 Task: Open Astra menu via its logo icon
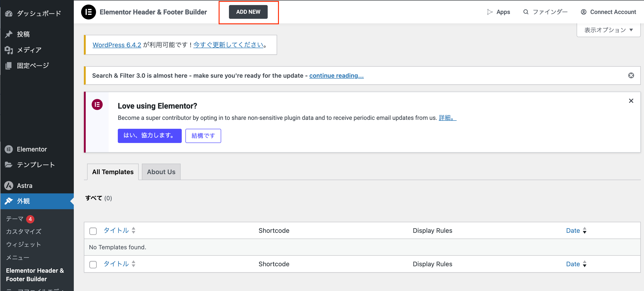[9, 186]
